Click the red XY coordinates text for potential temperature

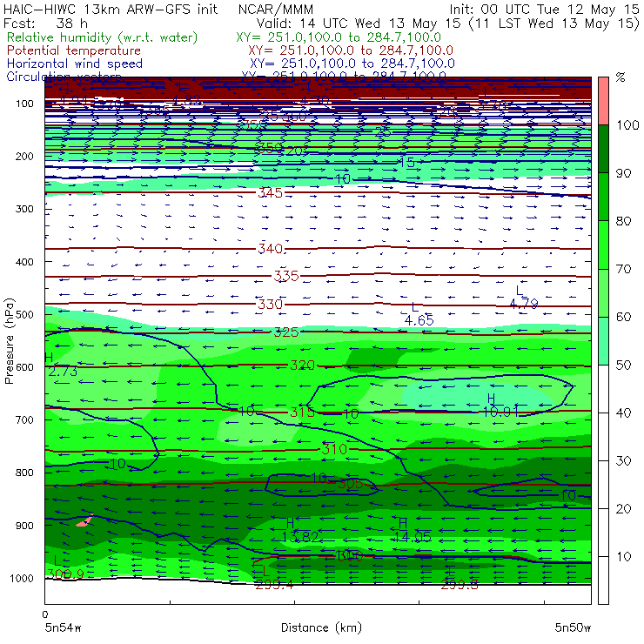pos(351,50)
